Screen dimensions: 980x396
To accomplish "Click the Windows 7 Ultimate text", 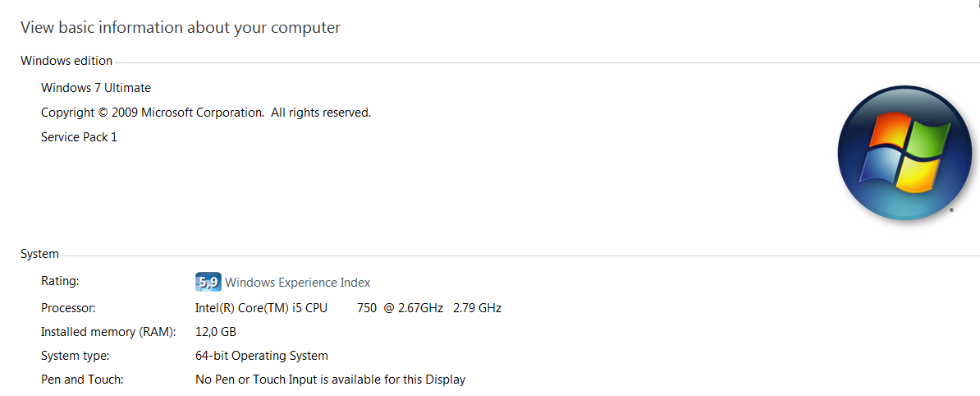I will tap(96, 88).
